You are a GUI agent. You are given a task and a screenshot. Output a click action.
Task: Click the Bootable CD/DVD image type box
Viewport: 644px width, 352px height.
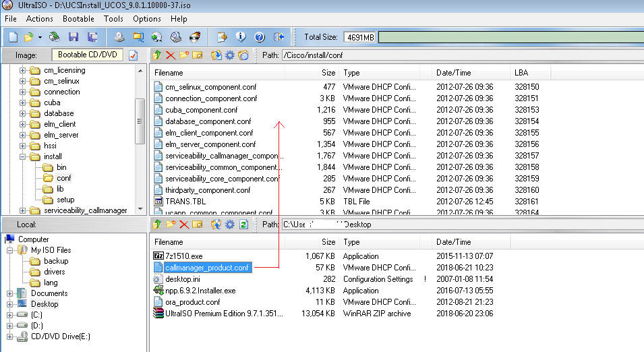88,55
